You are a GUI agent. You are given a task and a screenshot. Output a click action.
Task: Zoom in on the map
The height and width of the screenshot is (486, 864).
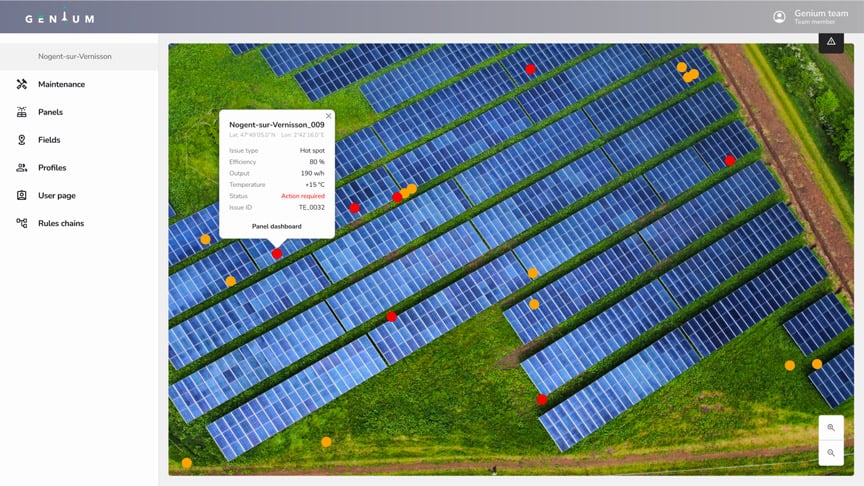[x=831, y=428]
